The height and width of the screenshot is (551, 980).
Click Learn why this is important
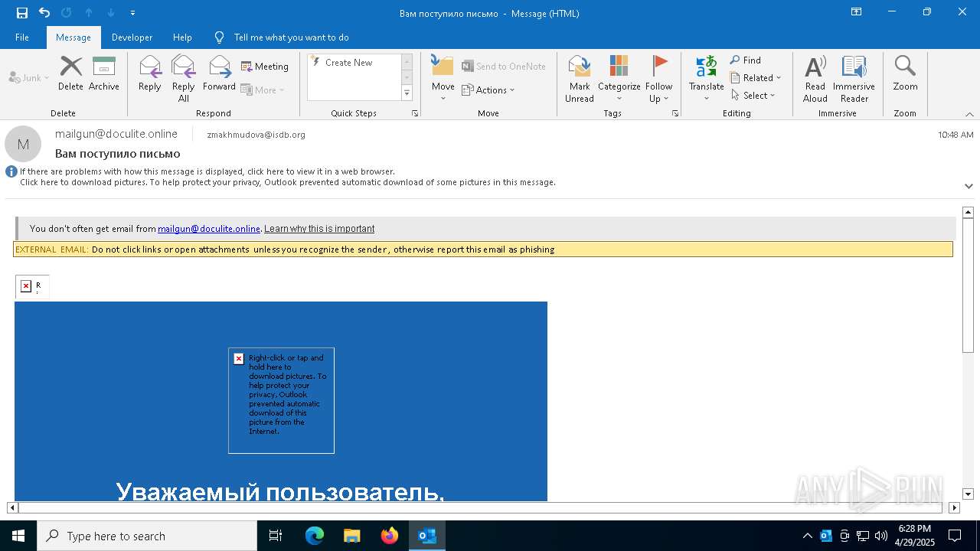point(319,229)
